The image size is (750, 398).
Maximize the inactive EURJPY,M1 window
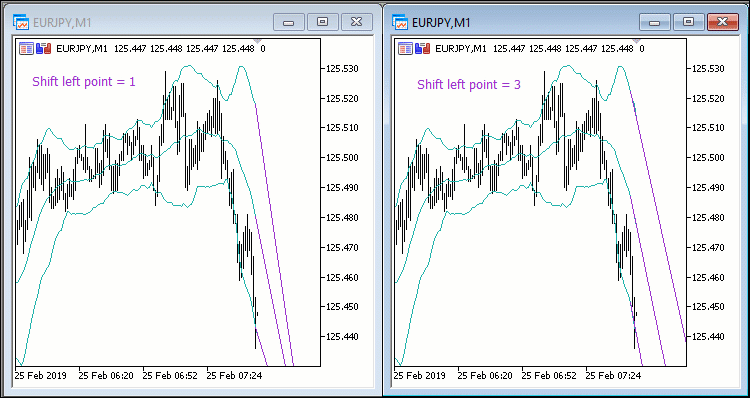(x=323, y=22)
